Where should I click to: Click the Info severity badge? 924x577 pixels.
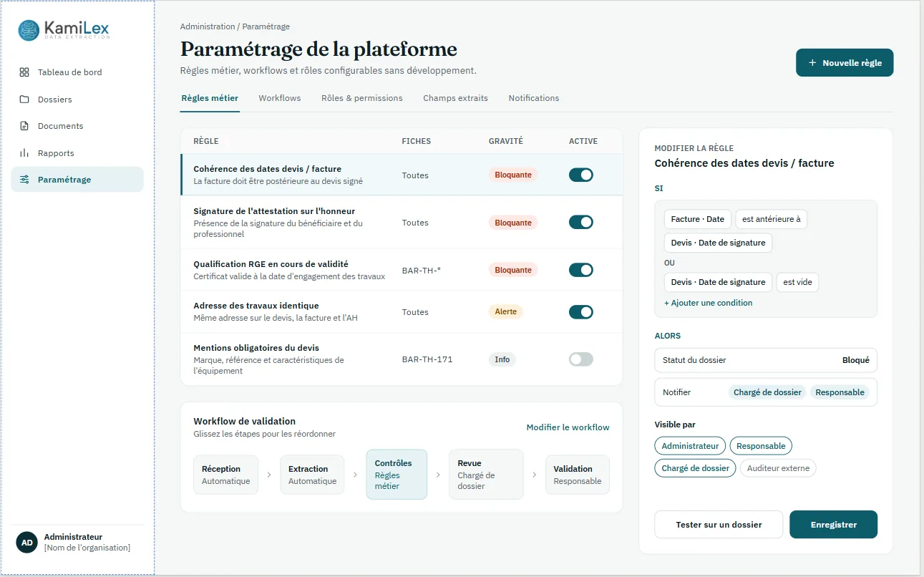click(502, 359)
